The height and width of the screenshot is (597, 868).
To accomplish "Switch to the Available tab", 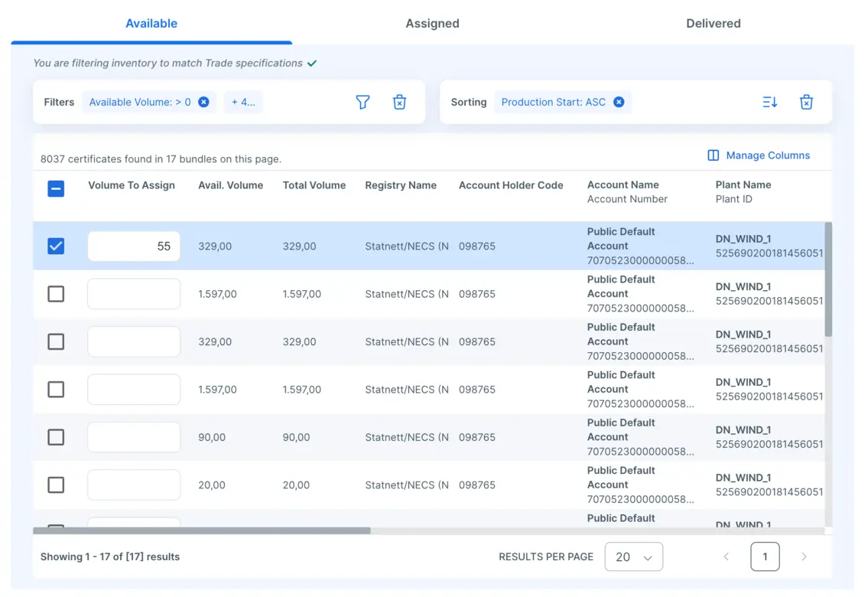I will pyautogui.click(x=151, y=23).
